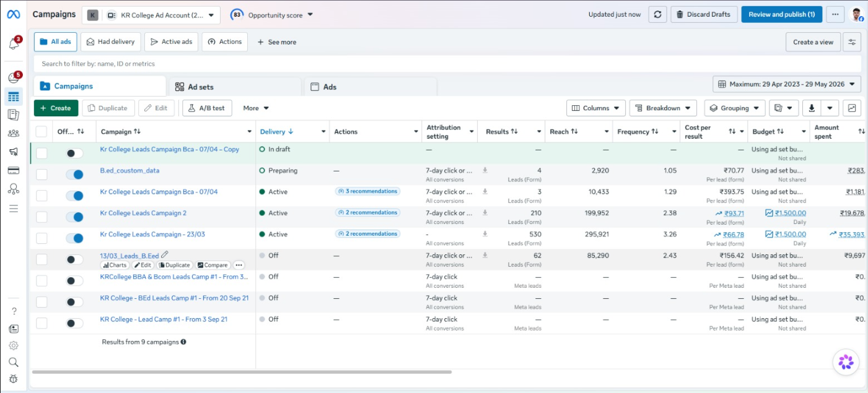Toggle off Kr College Leads Campaign 2
Image resolution: width=868 pixels, height=393 pixels.
coord(74,217)
